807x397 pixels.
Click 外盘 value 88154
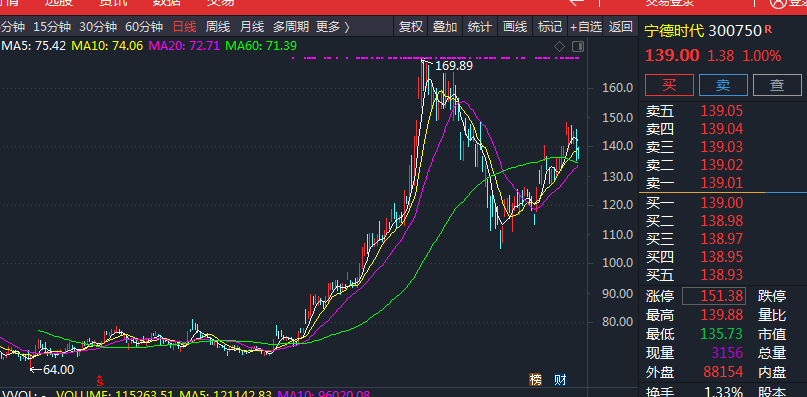coord(723,372)
